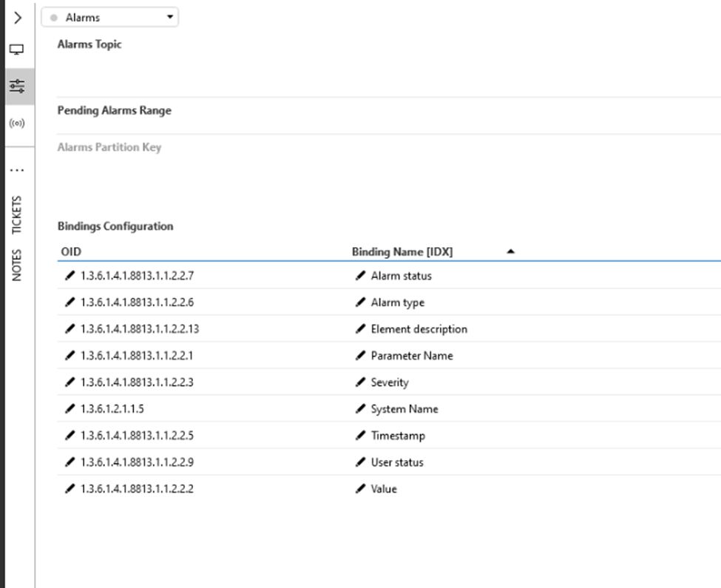Select the User status binding entry
Screen dimensions: 721x588
point(397,462)
